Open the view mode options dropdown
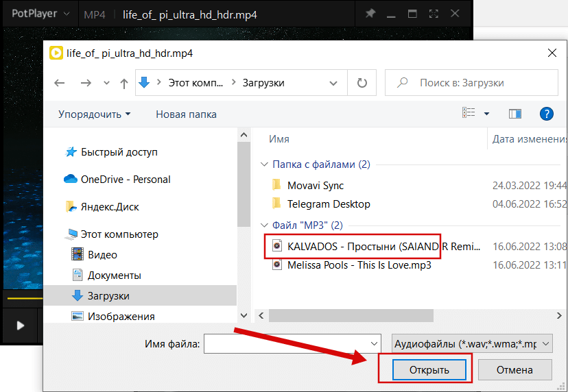 pos(486,114)
